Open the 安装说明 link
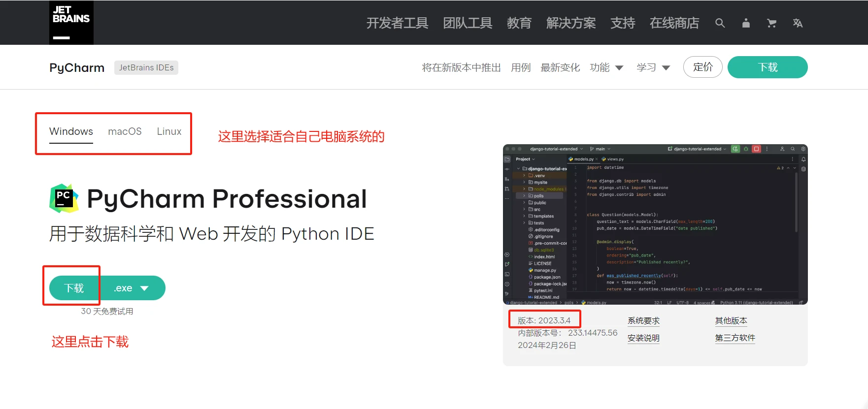This screenshot has height=409, width=868. pyautogui.click(x=643, y=338)
